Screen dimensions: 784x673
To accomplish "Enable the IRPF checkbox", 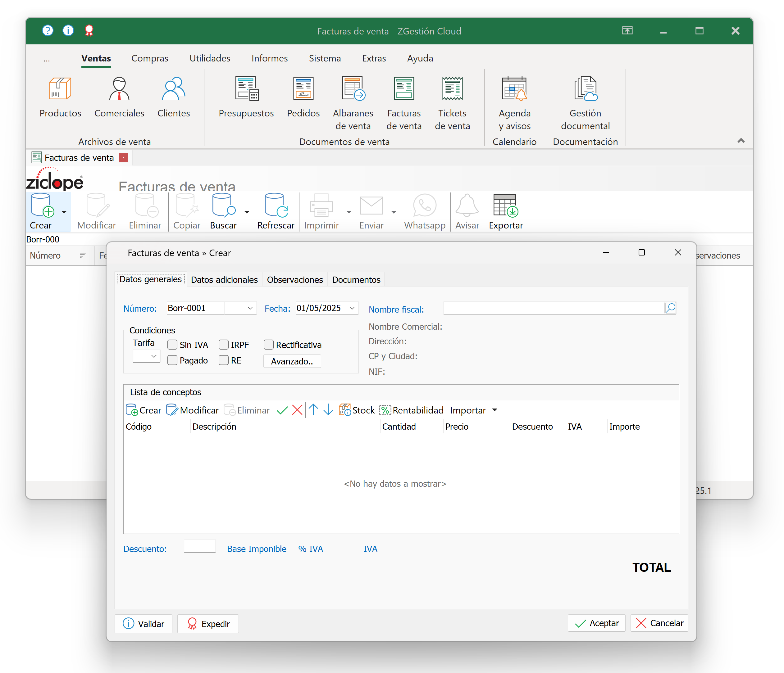I will 224,345.
